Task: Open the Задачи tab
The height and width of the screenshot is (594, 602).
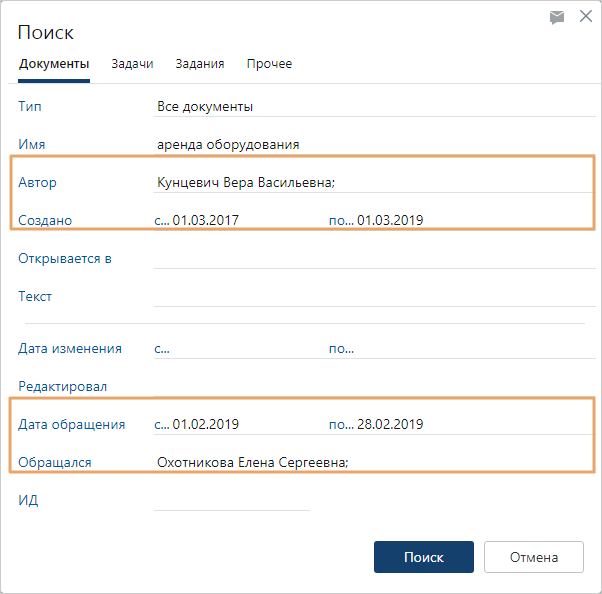Action: point(132,64)
